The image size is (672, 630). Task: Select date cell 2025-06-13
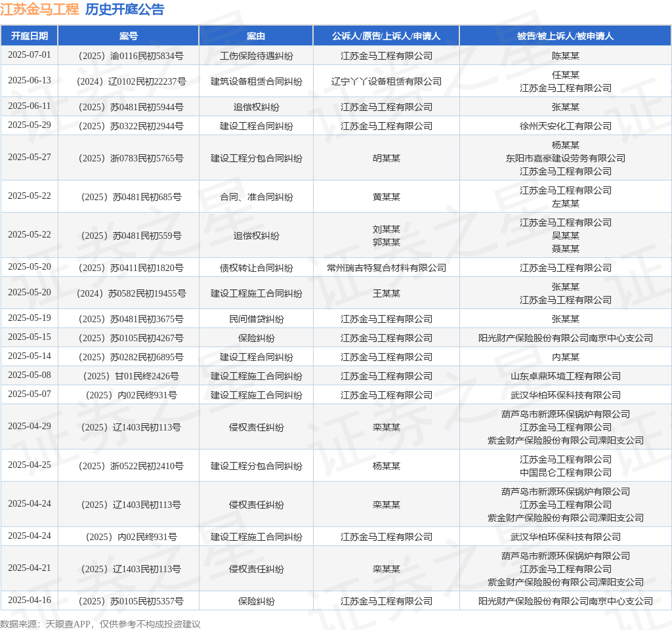coord(29,80)
